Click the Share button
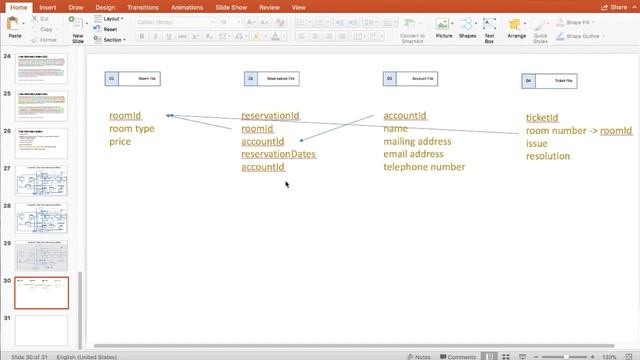 pyautogui.click(x=615, y=7)
